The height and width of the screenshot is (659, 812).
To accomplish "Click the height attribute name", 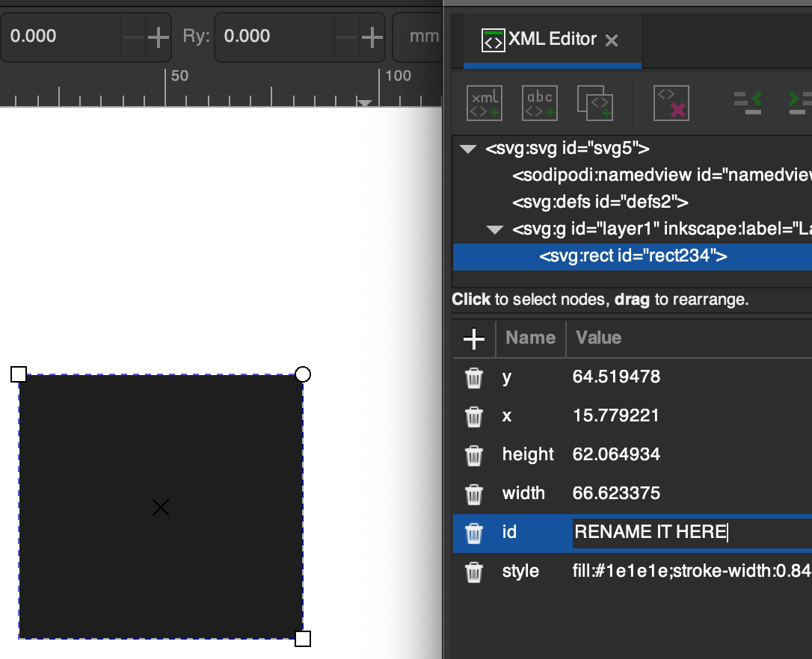I will coord(528,454).
